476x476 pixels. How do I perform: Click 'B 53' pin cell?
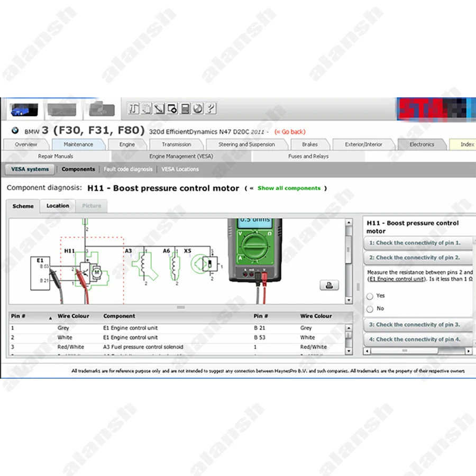click(260, 337)
